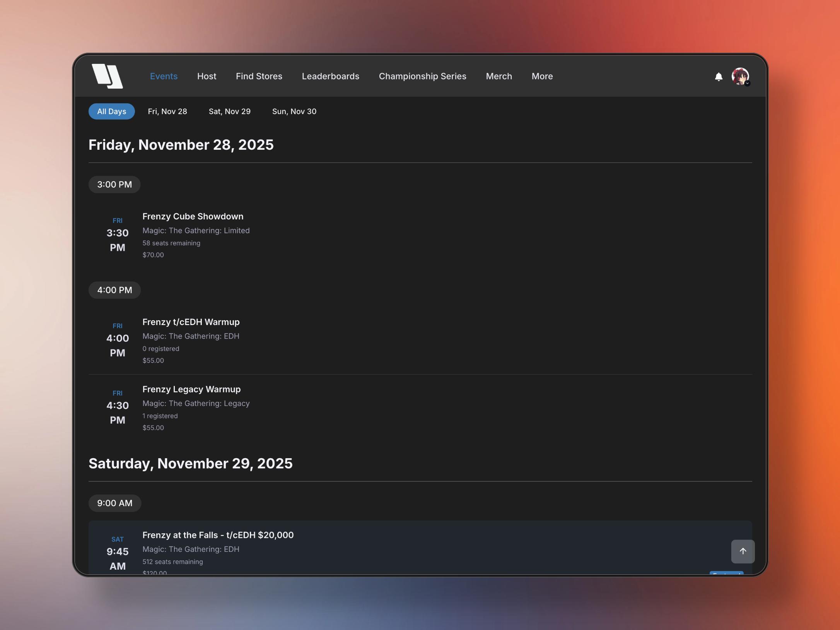Filter events to Sun, Nov 30
Image resolution: width=840 pixels, height=630 pixels.
294,111
